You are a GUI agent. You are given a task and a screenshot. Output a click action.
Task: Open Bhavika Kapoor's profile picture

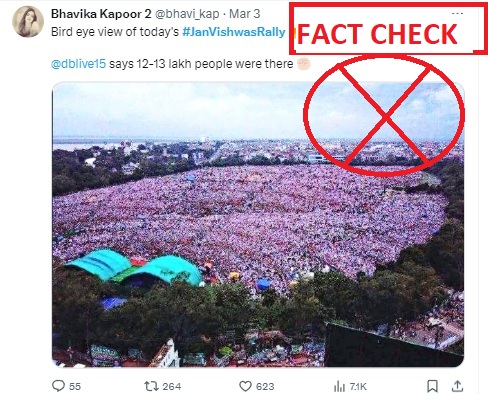28,21
